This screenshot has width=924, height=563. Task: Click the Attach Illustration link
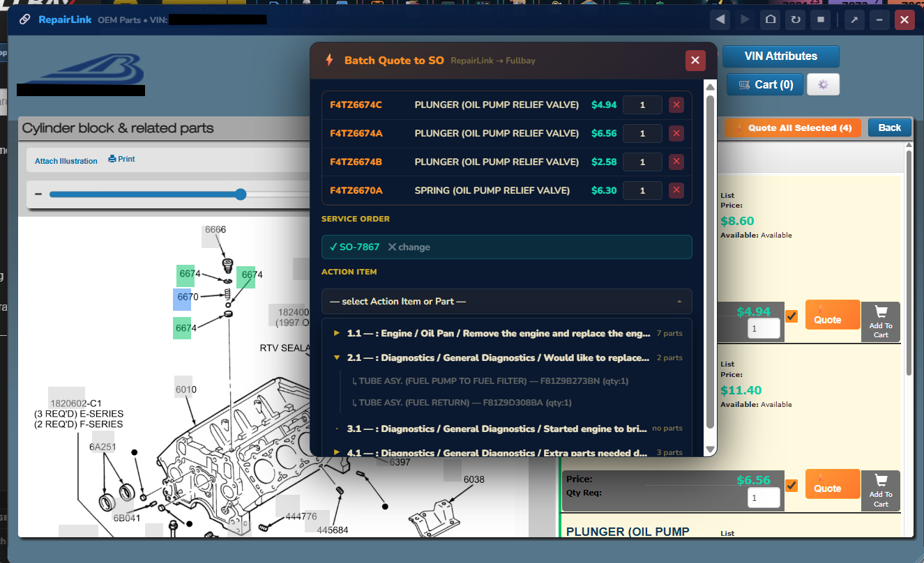[x=66, y=161]
